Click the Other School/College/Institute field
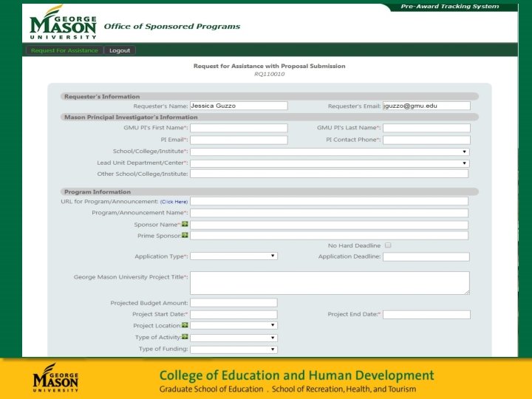Image resolution: width=532 pixels, height=399 pixels. [329, 174]
